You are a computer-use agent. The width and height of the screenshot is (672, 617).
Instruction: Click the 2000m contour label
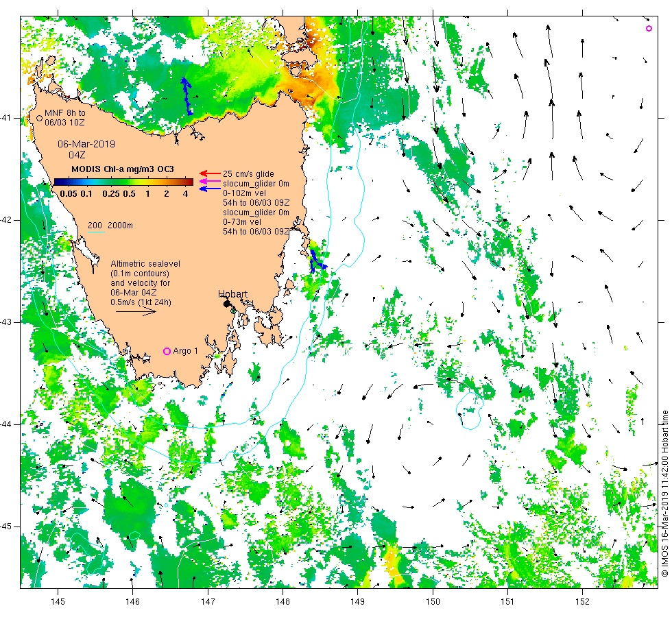(121, 226)
